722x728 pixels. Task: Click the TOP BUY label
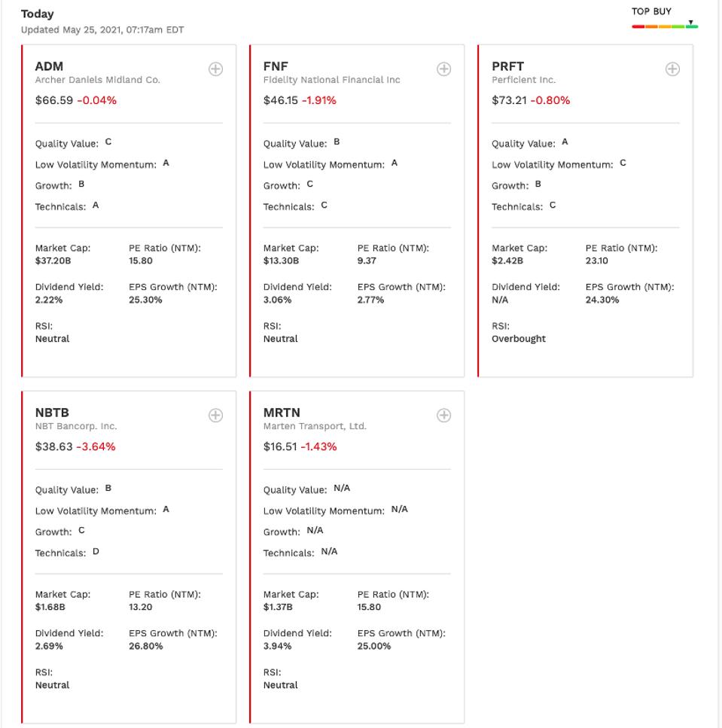pyautogui.click(x=651, y=11)
